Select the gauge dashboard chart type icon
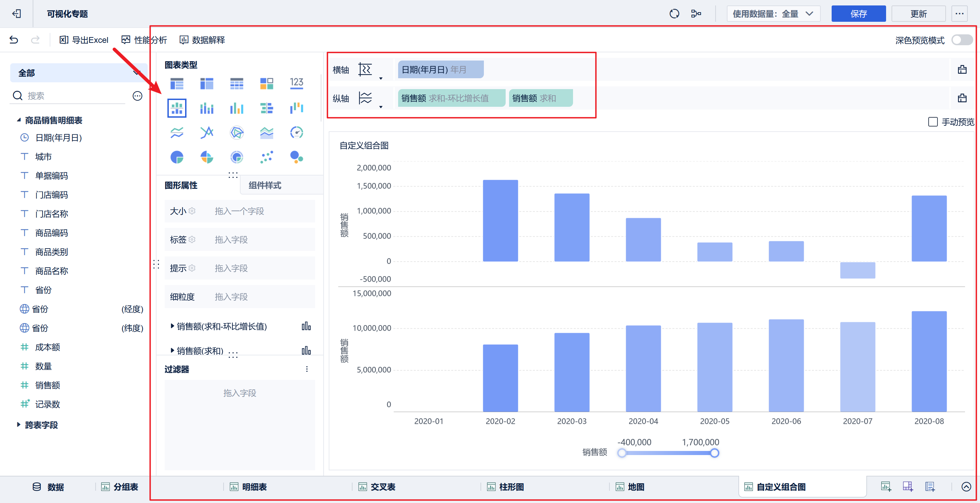 (x=296, y=132)
